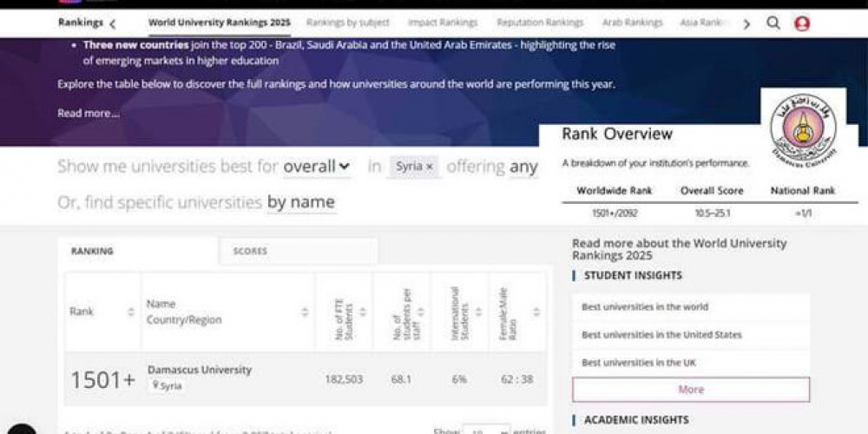Click the search magnifier icon
This screenshot has height=434, width=868.
point(773,23)
